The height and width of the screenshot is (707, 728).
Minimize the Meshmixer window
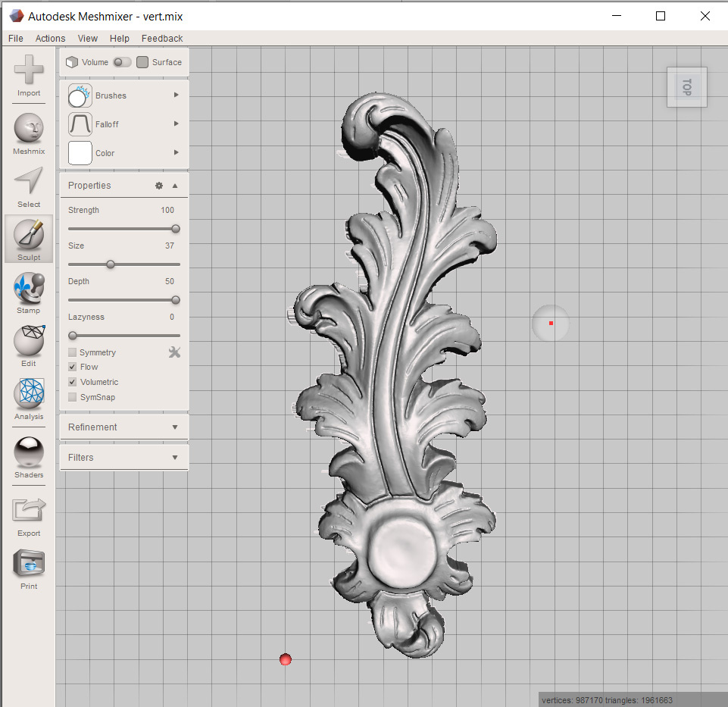(617, 16)
